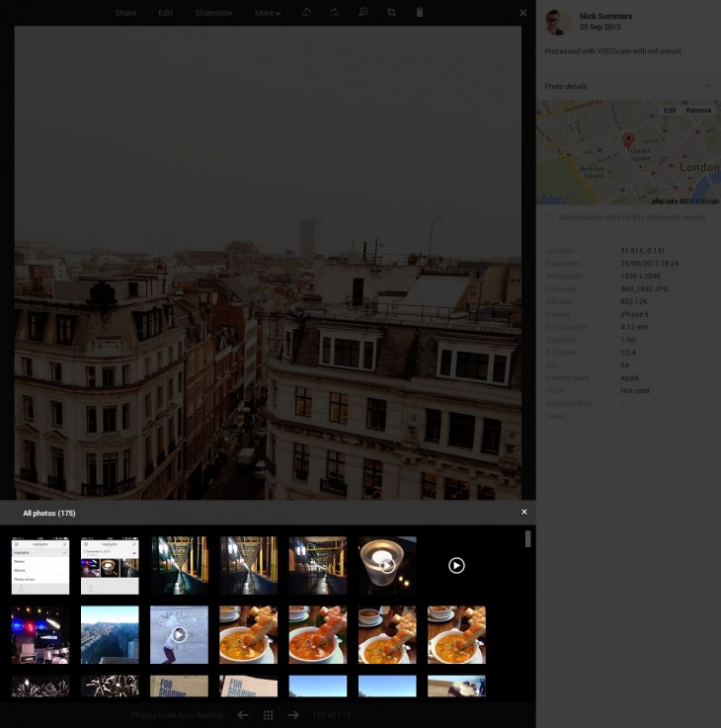Click the camera make value 'Apple'

[630, 378]
